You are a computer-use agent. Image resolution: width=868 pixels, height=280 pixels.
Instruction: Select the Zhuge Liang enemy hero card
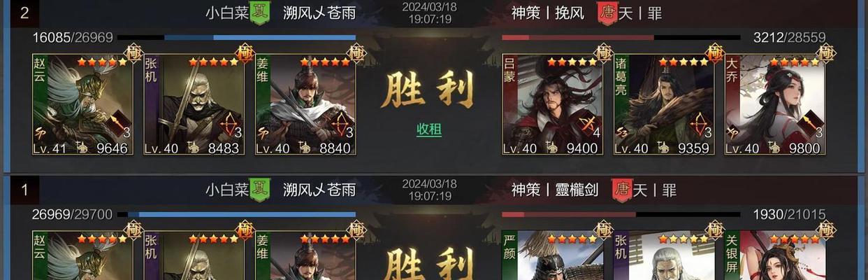pyautogui.click(x=664, y=104)
